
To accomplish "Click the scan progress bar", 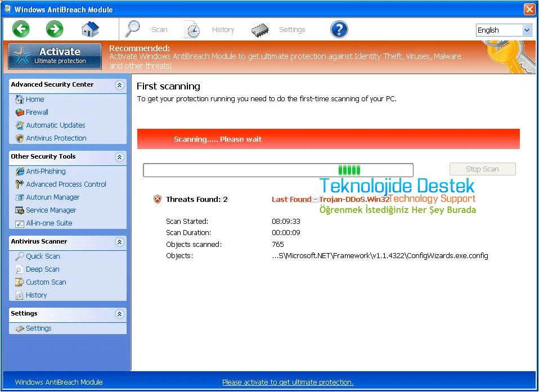I will [x=278, y=170].
